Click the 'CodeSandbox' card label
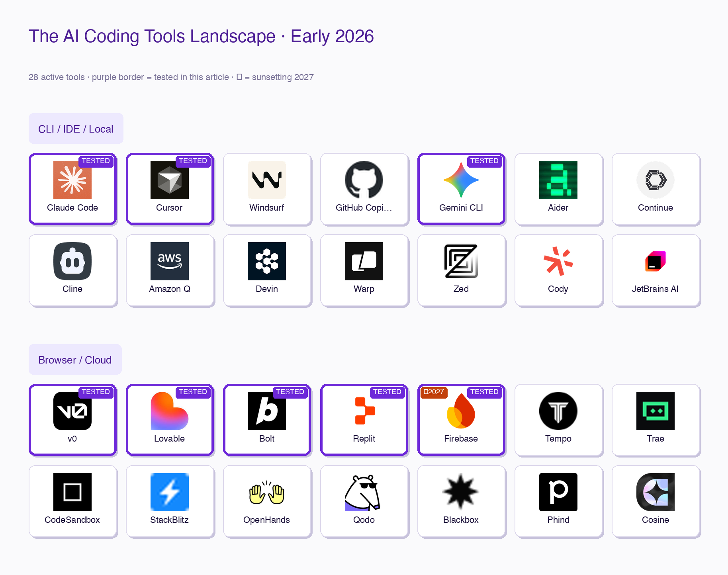The image size is (728, 575). coord(72,520)
